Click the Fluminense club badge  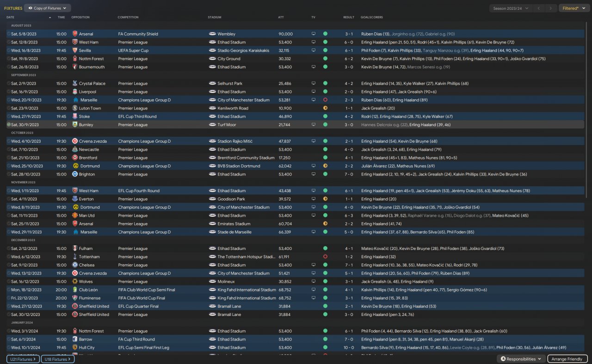(75, 298)
